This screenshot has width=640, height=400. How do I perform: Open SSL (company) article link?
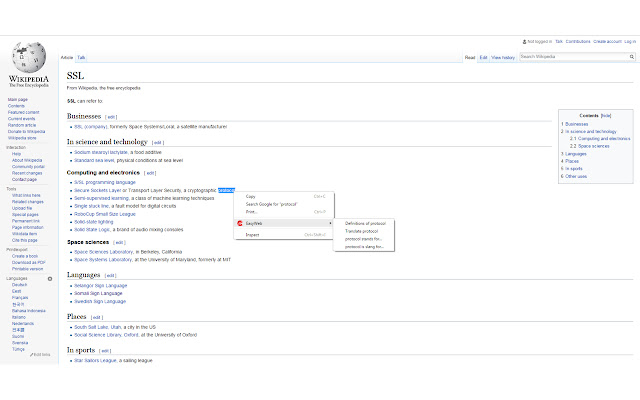[x=91, y=127]
